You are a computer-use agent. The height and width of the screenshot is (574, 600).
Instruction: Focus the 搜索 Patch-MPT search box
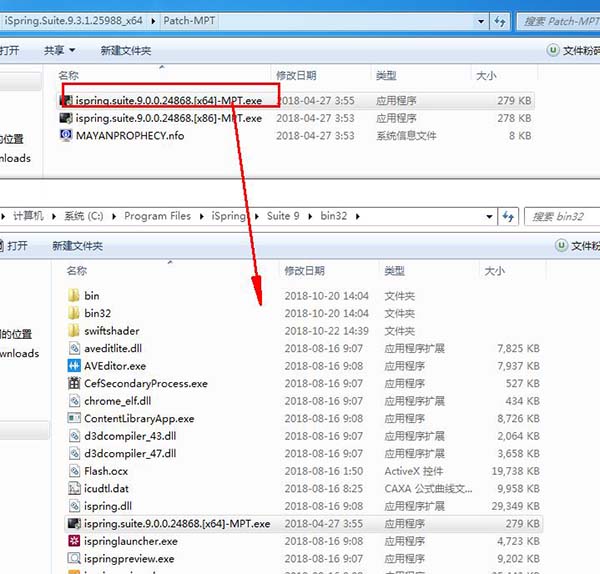pos(559,21)
